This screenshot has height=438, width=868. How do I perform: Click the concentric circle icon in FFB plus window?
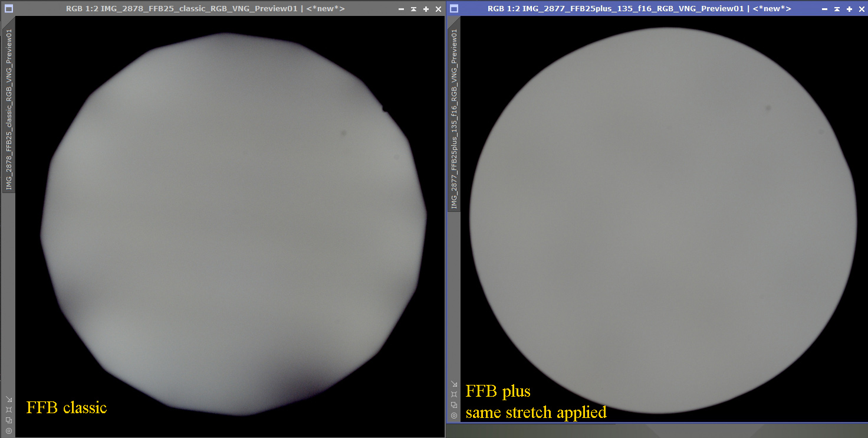click(453, 415)
